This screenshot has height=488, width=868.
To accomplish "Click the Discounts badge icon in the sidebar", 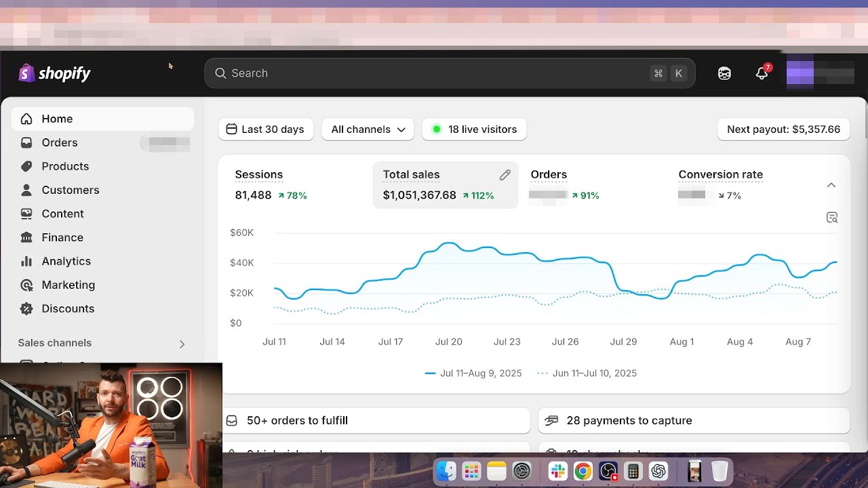I will [26, 308].
